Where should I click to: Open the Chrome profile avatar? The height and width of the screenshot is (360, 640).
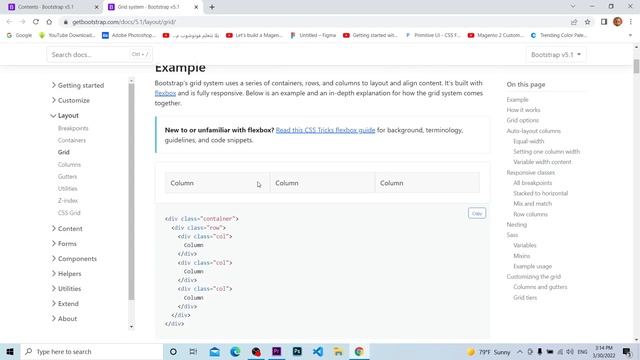(x=618, y=22)
